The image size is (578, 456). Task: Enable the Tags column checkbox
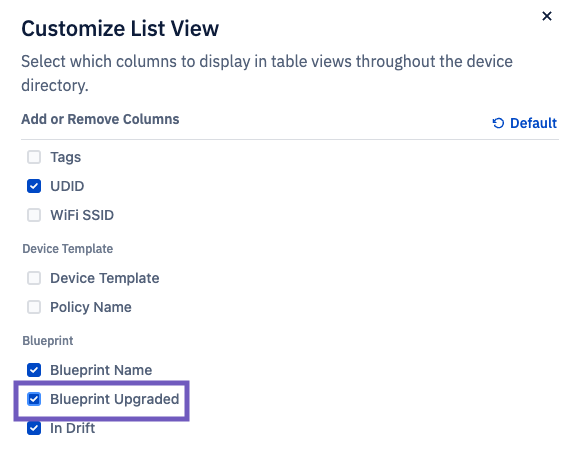34,157
